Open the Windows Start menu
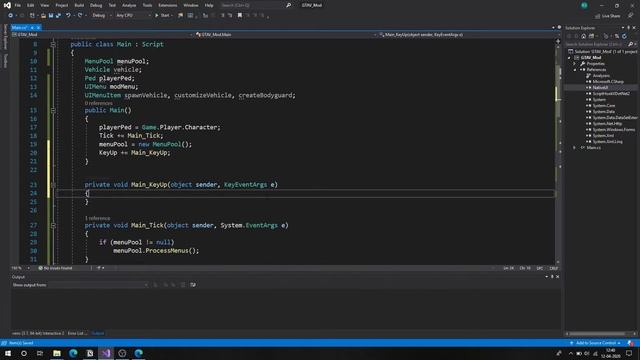This screenshot has width=640, height=360. click(x=8, y=353)
